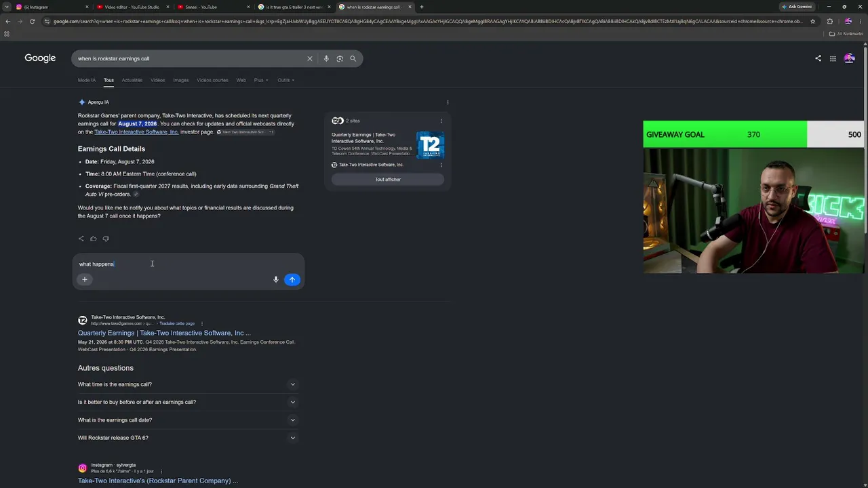Open the 'Outils' tools dropdown
The height and width of the screenshot is (488, 868).
point(285,80)
